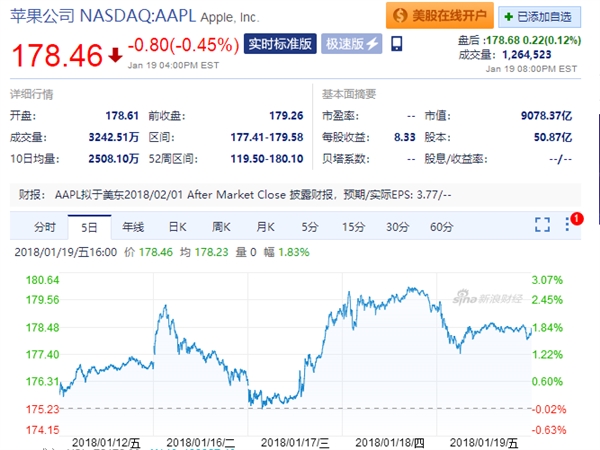Open fullscreen chart view icon
The width and height of the screenshot is (600, 450).
point(542,225)
